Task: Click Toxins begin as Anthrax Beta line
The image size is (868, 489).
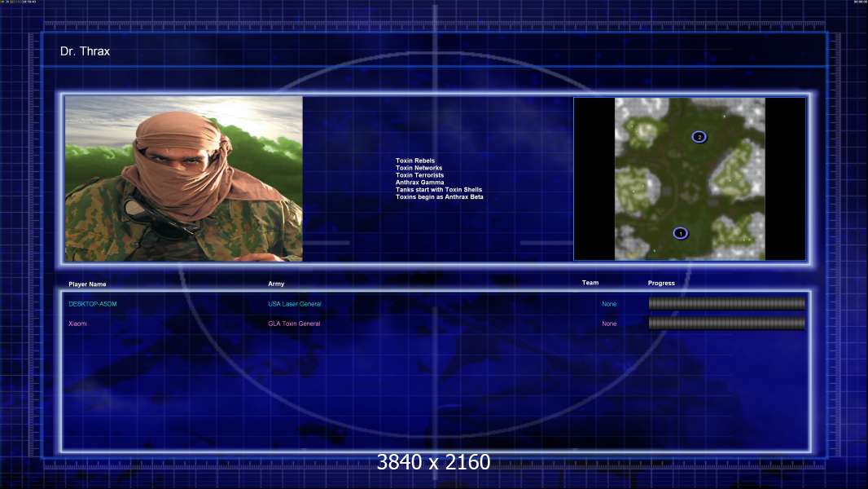Action: coord(440,196)
